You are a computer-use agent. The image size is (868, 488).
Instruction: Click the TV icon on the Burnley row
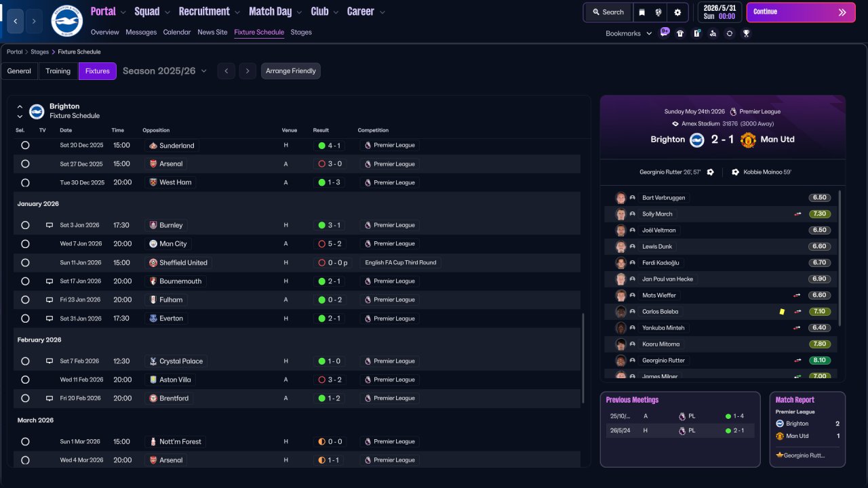(x=50, y=225)
